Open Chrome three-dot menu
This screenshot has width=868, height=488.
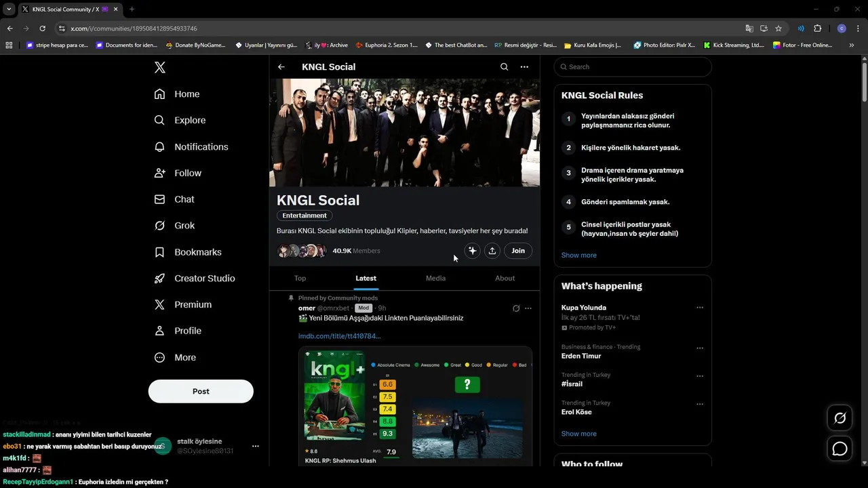(858, 28)
